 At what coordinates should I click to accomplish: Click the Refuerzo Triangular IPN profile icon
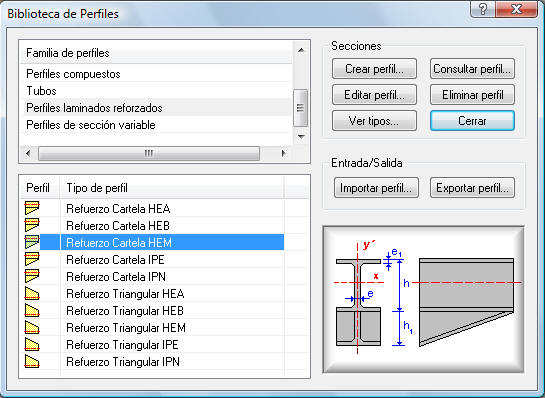(32, 361)
